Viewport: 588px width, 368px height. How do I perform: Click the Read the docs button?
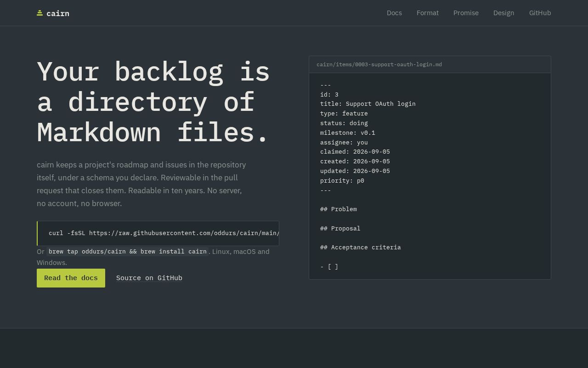pyautogui.click(x=71, y=278)
